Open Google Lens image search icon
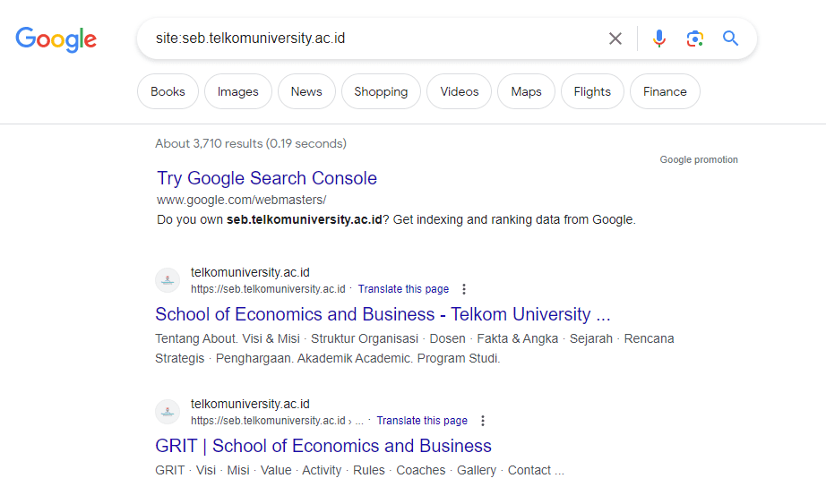The width and height of the screenshot is (826, 504). pos(695,38)
